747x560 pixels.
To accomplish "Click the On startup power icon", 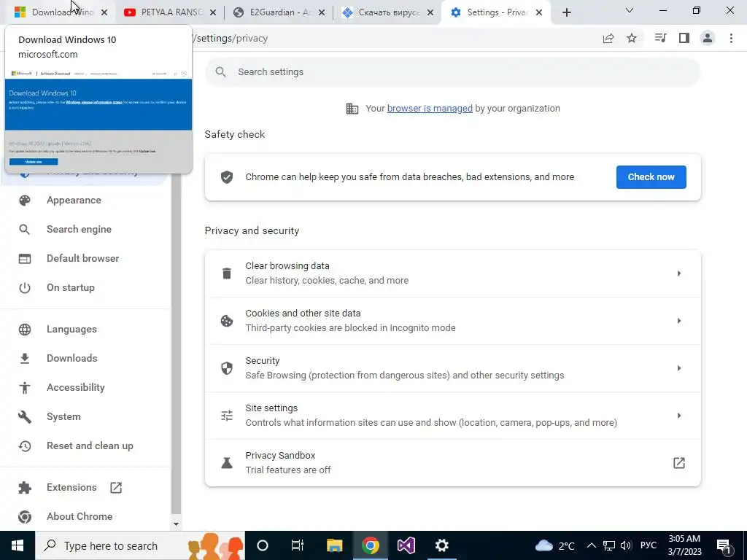I will (x=25, y=287).
